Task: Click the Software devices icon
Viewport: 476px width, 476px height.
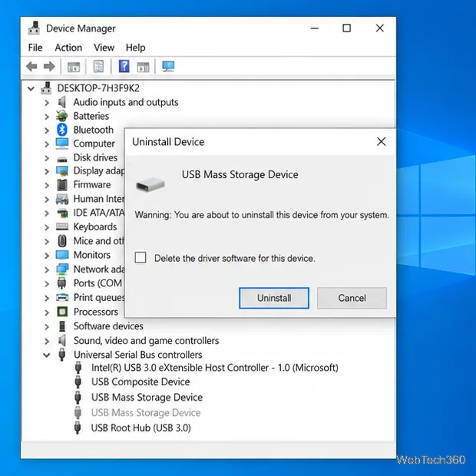Action: point(62,326)
